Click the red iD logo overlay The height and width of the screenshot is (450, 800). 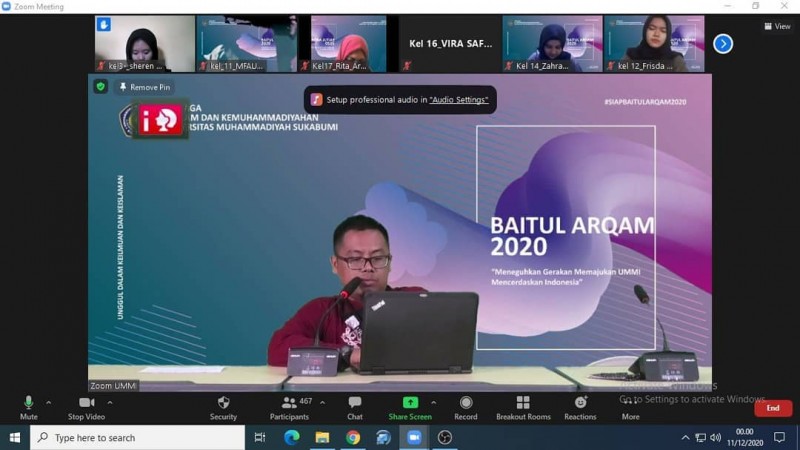[x=160, y=119]
